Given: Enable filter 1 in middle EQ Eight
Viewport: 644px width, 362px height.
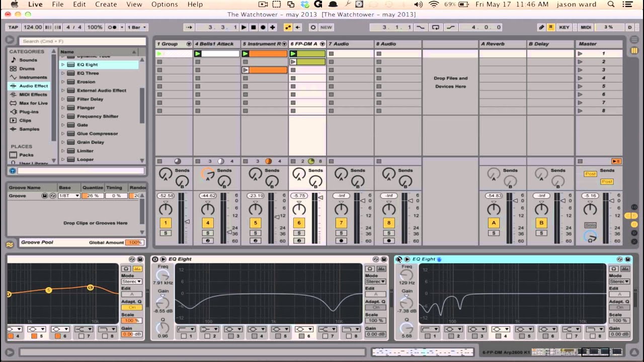Looking at the screenshot, I should click(184, 336).
